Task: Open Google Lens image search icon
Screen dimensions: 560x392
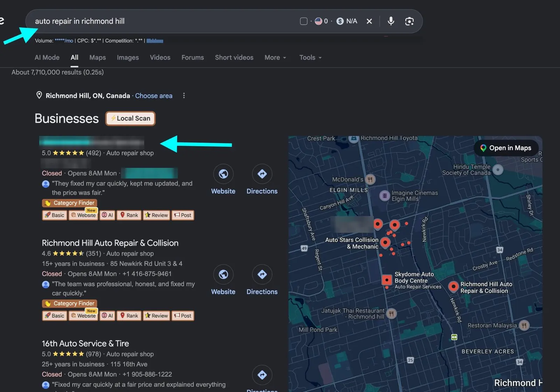Action: click(409, 21)
